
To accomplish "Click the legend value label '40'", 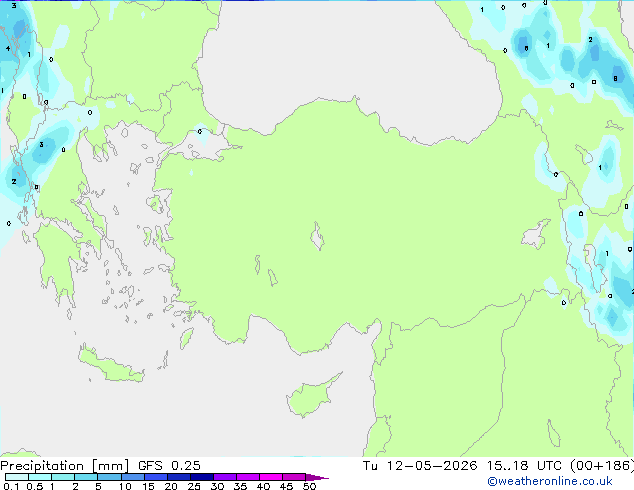I will (x=263, y=486).
